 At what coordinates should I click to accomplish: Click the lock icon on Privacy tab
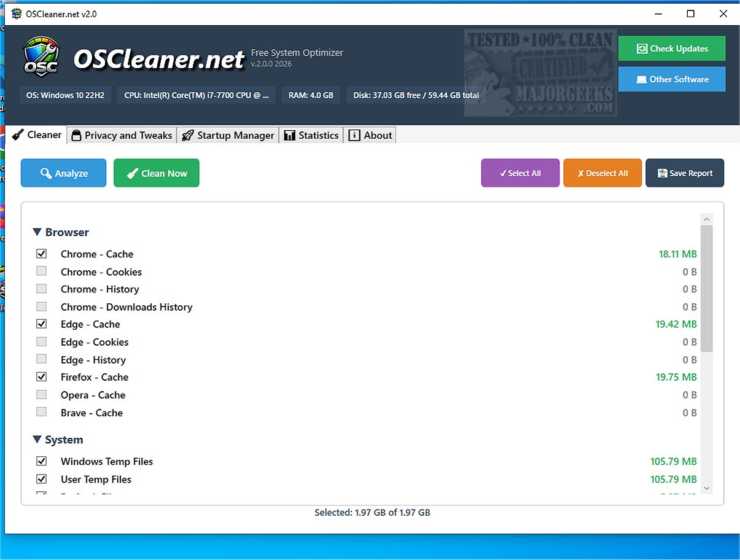pyautogui.click(x=77, y=136)
